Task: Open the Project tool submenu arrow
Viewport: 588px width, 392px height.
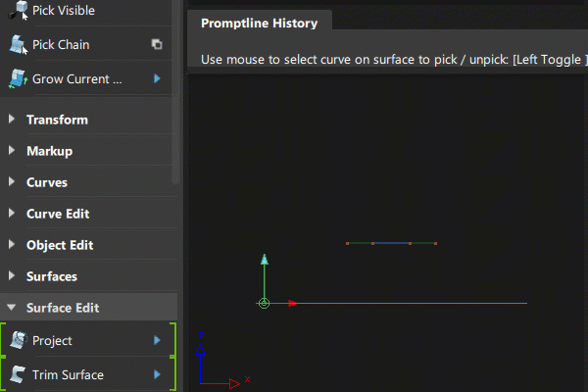Action: point(157,340)
